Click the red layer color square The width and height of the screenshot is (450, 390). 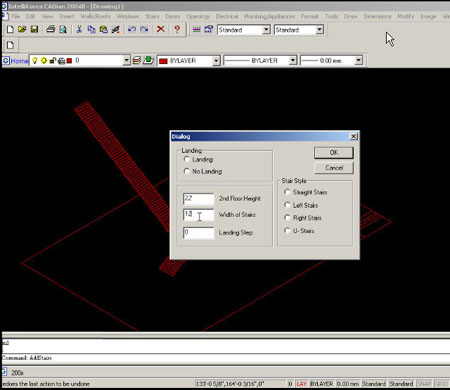tap(69, 61)
